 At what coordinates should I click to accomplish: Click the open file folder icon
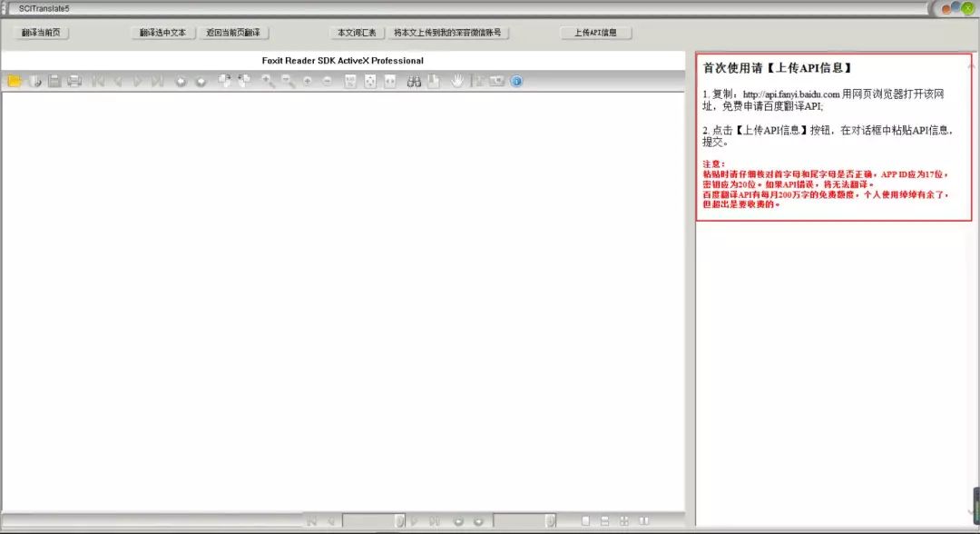15,82
